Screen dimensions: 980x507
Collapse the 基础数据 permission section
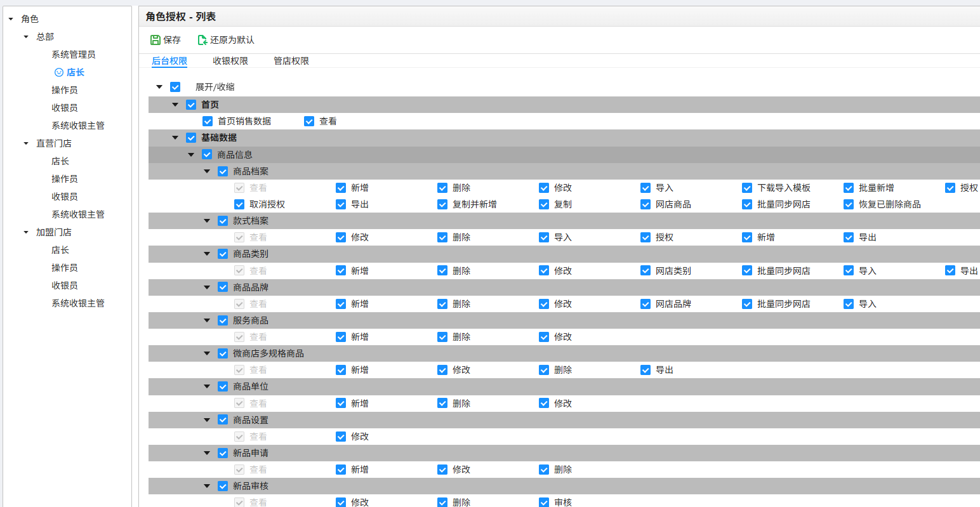click(175, 138)
